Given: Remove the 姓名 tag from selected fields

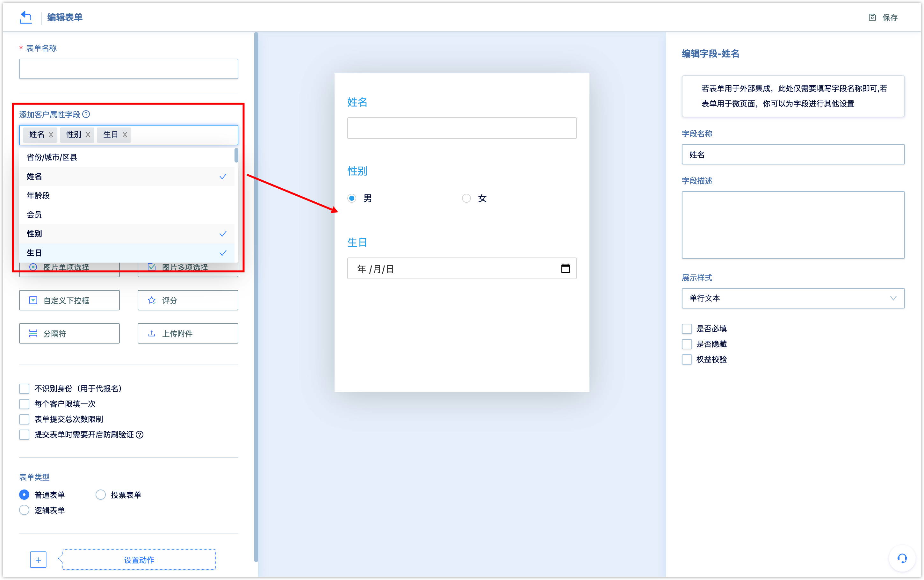Looking at the screenshot, I should click(x=51, y=134).
